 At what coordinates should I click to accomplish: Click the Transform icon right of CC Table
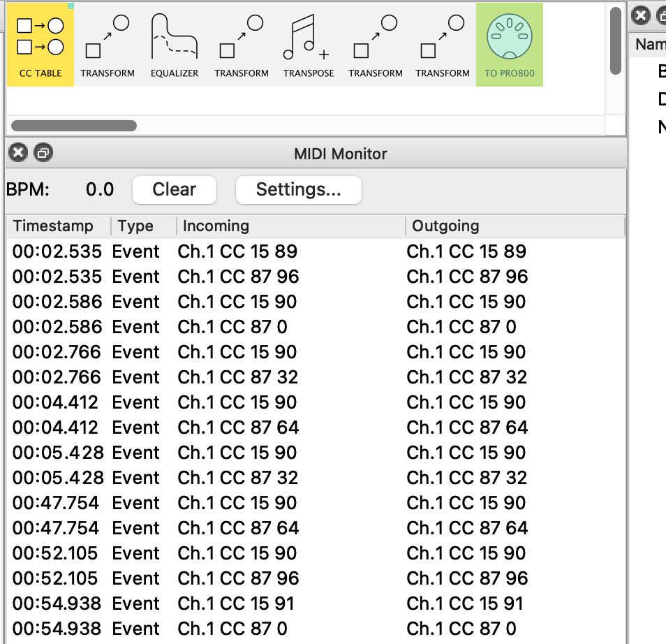click(108, 45)
